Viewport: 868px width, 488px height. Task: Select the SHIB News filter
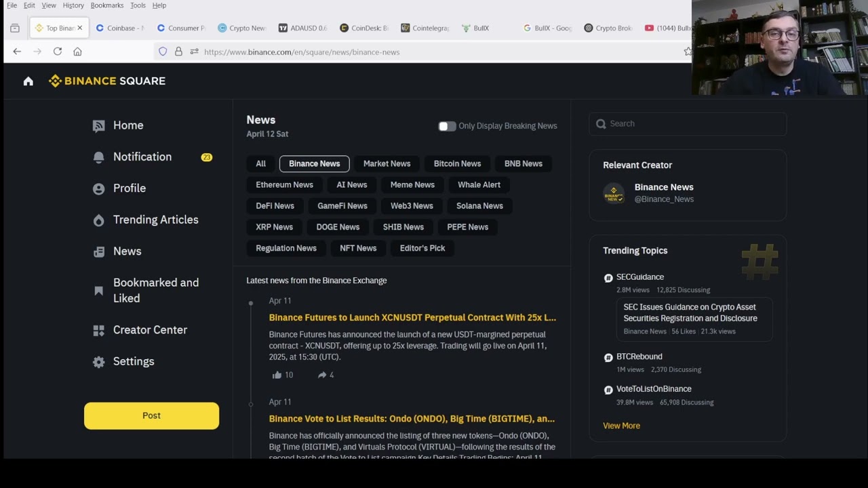click(x=403, y=227)
